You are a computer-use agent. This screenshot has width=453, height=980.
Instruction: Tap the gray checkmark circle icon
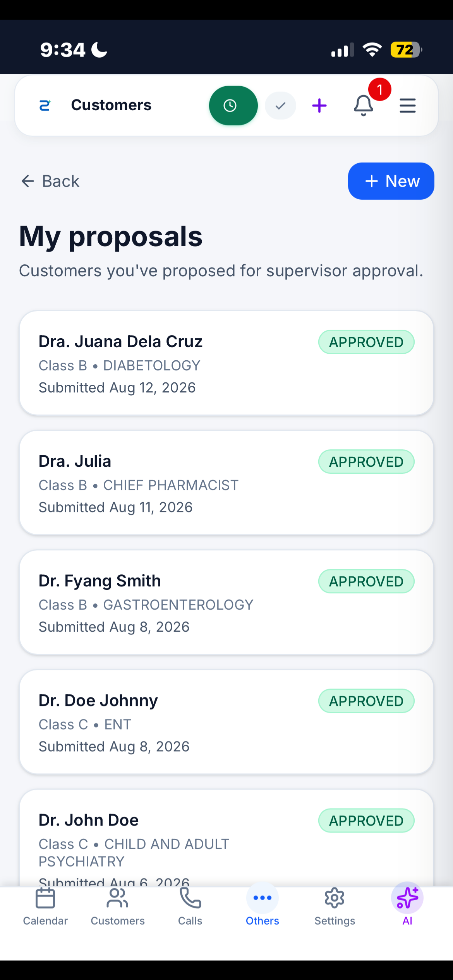(280, 105)
